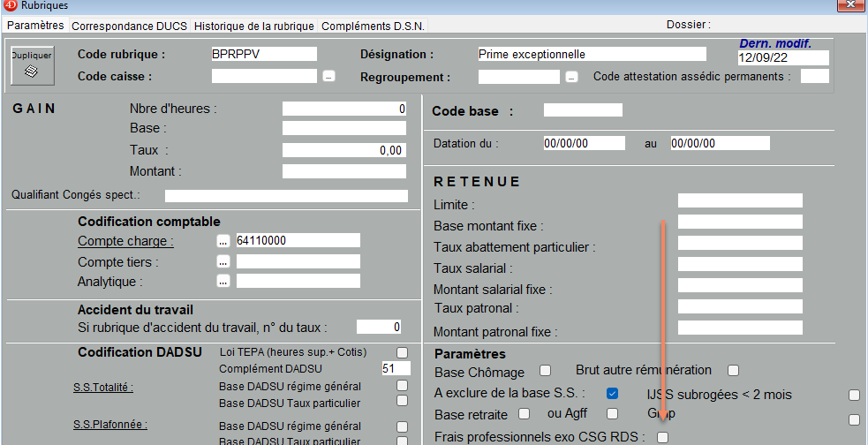
Task: Click the Désignation field Prime exceptionnelle
Action: pyautogui.click(x=593, y=54)
